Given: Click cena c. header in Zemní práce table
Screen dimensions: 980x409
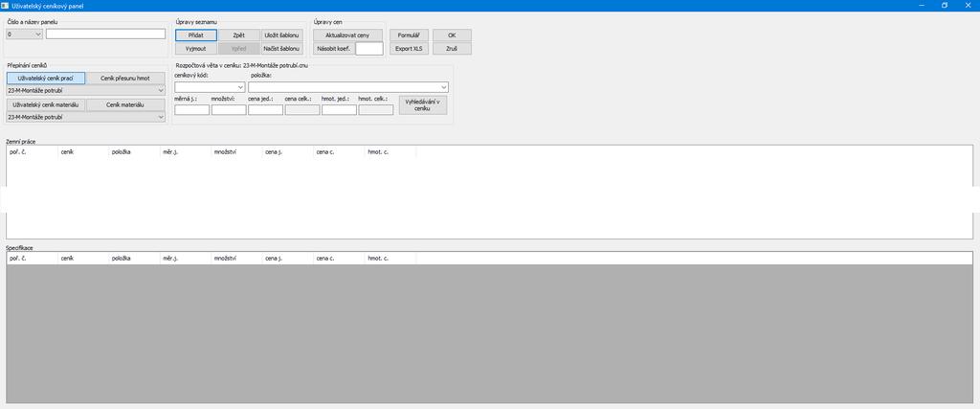Looking at the screenshot, I should click(340, 152).
